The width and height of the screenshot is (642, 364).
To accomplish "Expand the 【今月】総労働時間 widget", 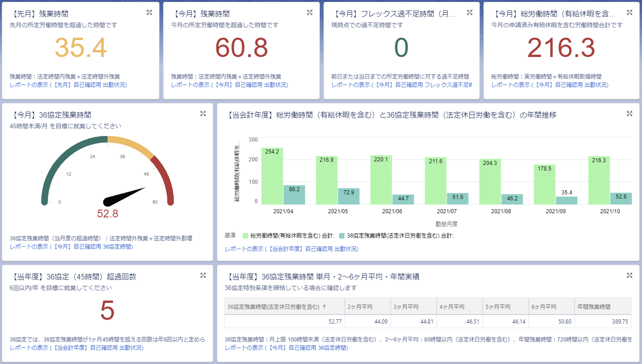I will point(630,13).
